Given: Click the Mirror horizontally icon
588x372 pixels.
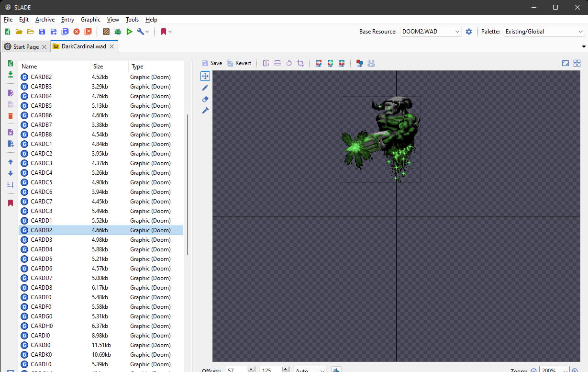Looking at the screenshot, I should 266,63.
